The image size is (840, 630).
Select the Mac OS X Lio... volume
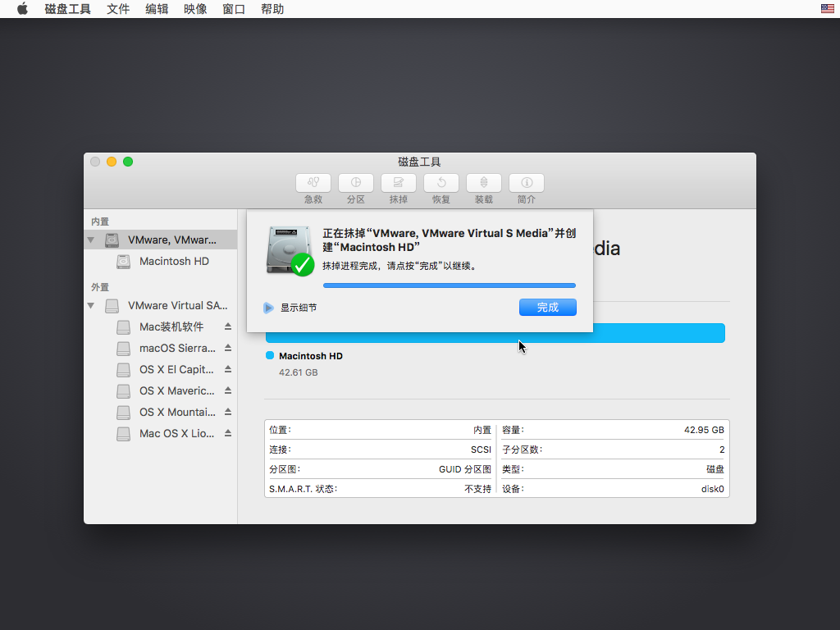point(161,433)
